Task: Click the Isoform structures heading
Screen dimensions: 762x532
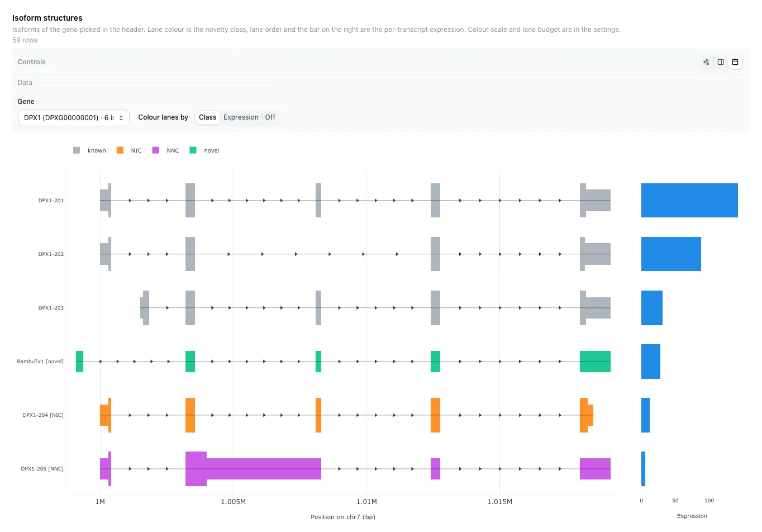Action: tap(47, 18)
